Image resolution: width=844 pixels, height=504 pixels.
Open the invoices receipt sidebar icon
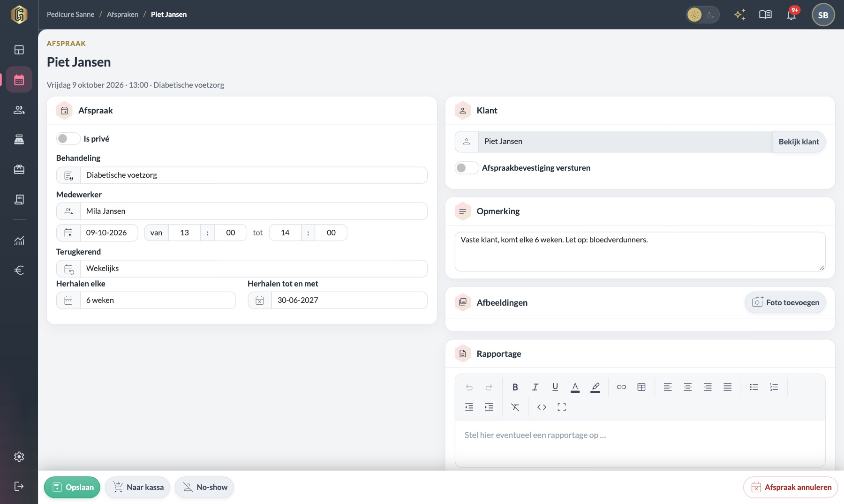coord(19,199)
